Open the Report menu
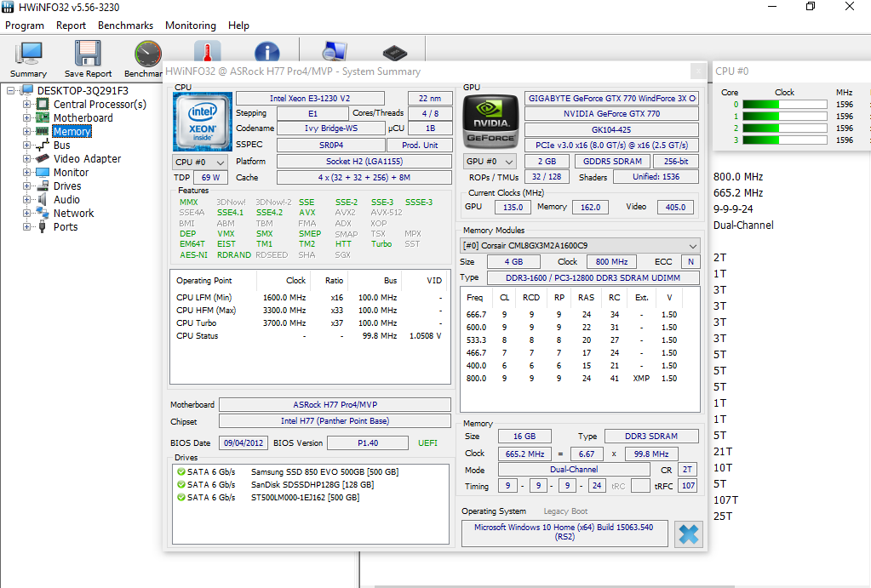Screen dimensions: 871x588 (x=72, y=26)
